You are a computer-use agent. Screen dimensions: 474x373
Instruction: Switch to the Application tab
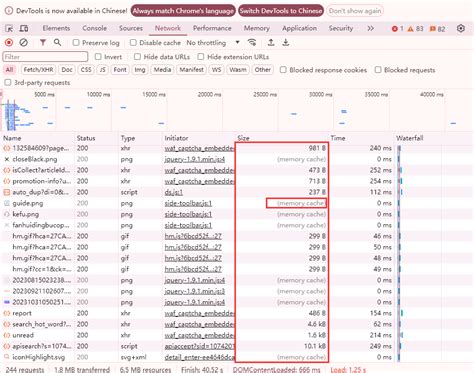[300, 28]
